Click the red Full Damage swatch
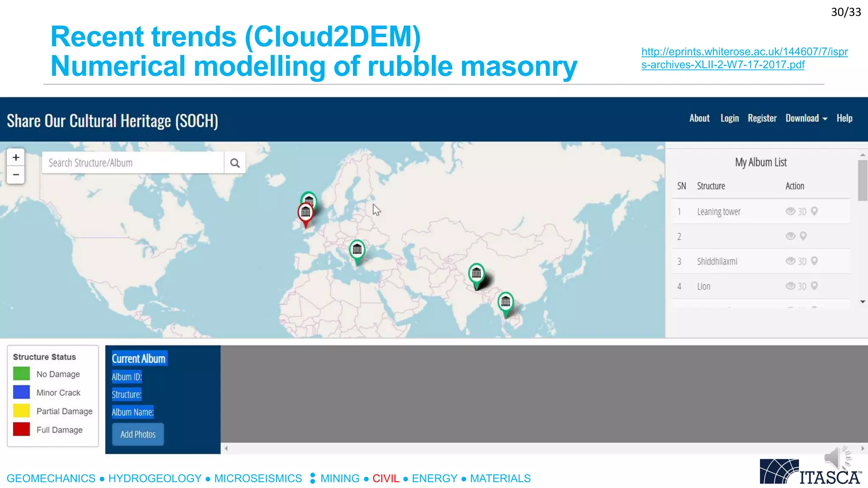The image size is (868, 488). click(x=22, y=430)
